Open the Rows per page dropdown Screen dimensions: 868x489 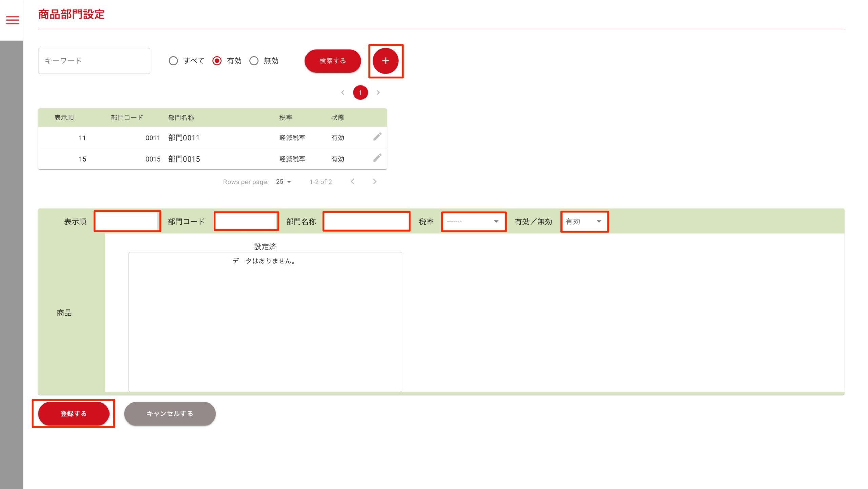[283, 182]
